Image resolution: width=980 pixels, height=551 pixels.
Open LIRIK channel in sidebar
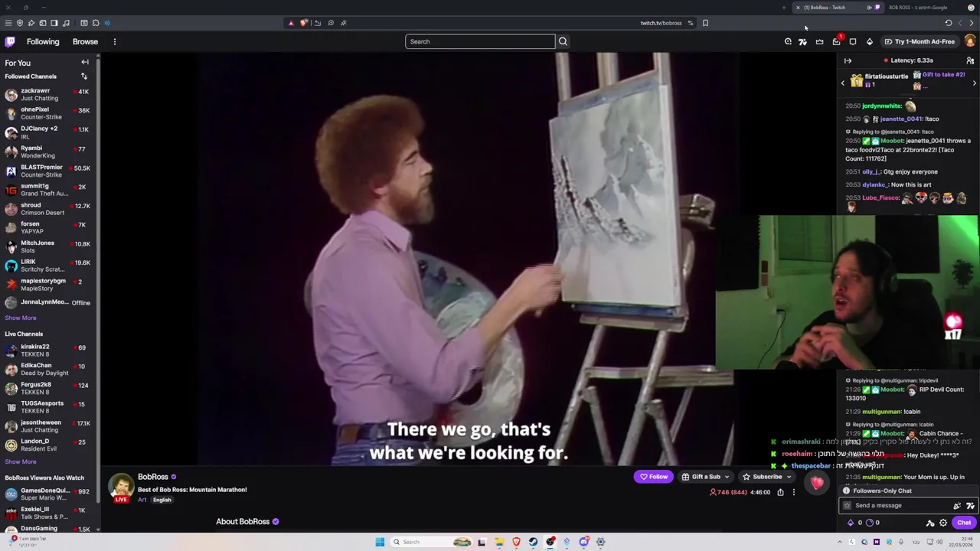pyautogui.click(x=47, y=266)
